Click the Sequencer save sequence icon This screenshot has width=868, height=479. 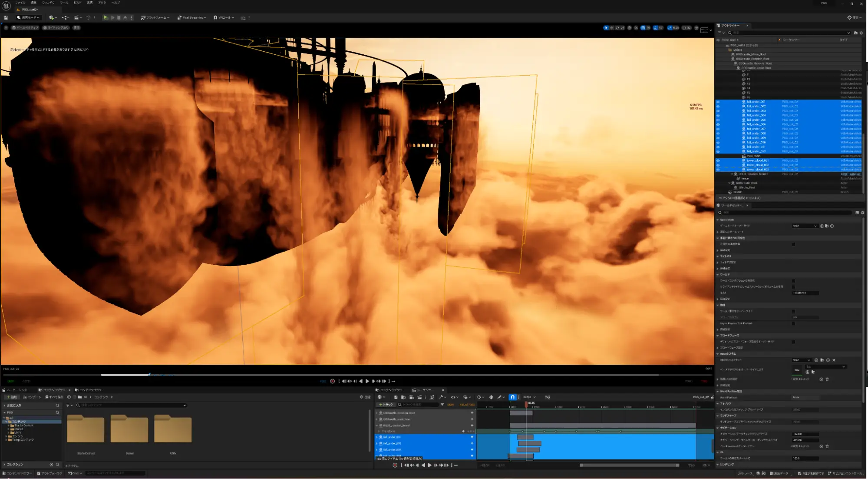point(396,397)
